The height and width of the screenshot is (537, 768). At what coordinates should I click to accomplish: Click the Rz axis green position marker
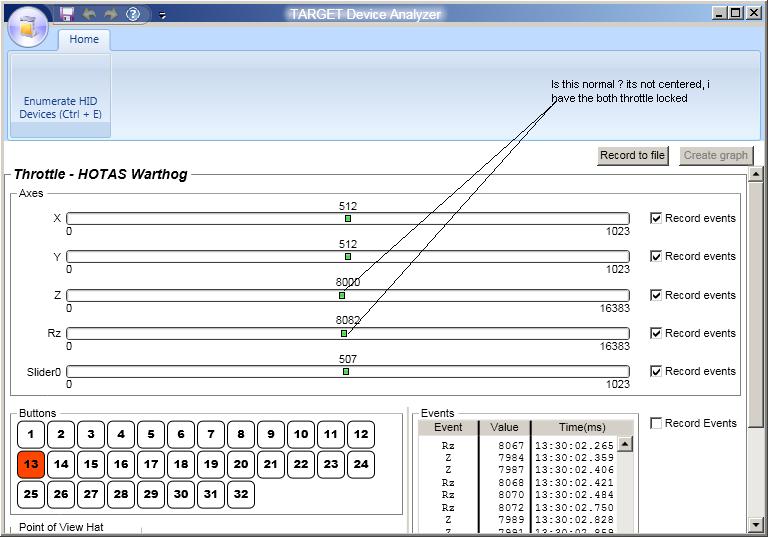344,334
